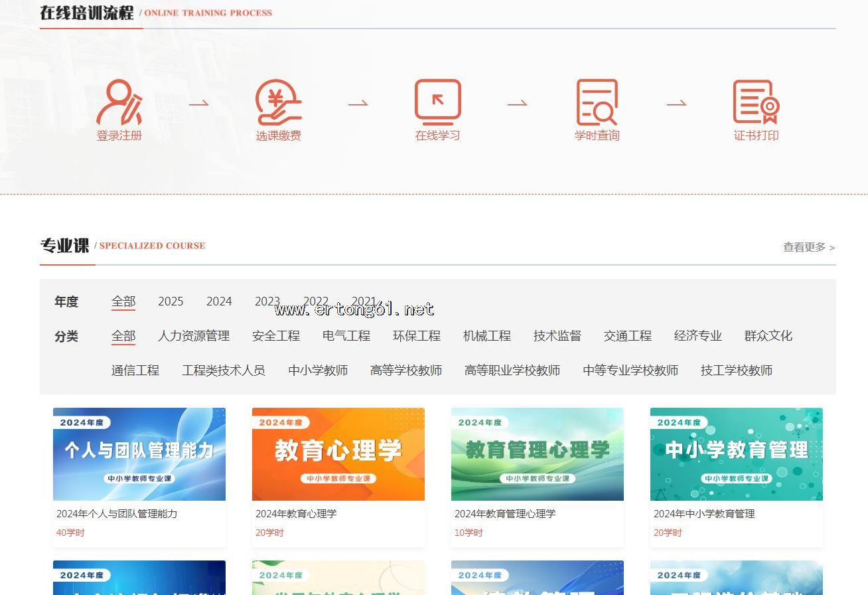Select the 人力资源管理 category
Screen dimensions: 868x595
tap(194, 336)
